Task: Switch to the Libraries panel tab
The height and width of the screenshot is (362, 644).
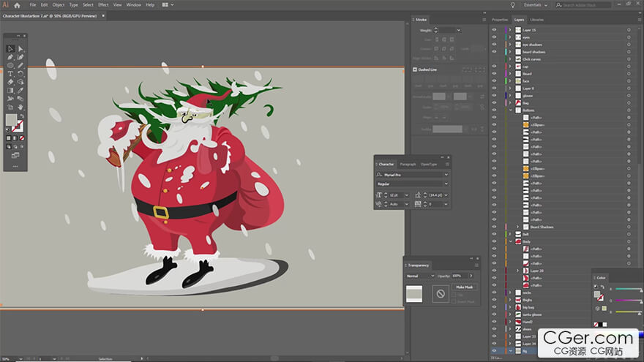Action: click(536, 20)
